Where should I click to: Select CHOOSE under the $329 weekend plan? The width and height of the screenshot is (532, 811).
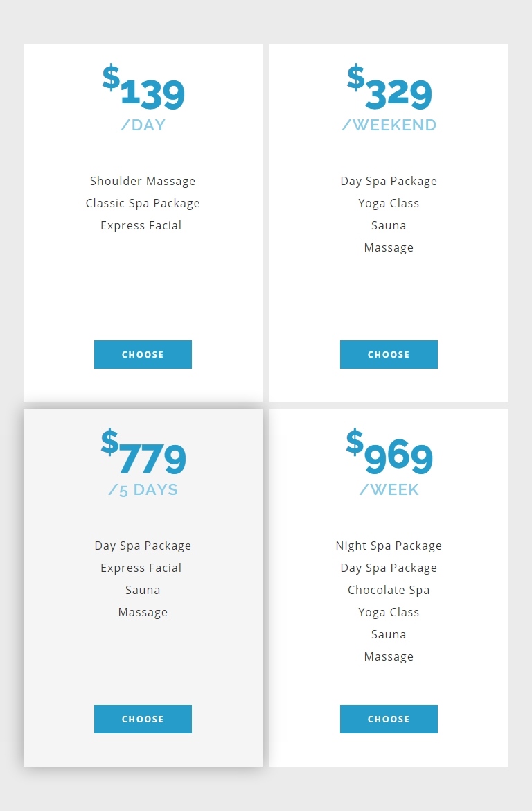pos(389,354)
